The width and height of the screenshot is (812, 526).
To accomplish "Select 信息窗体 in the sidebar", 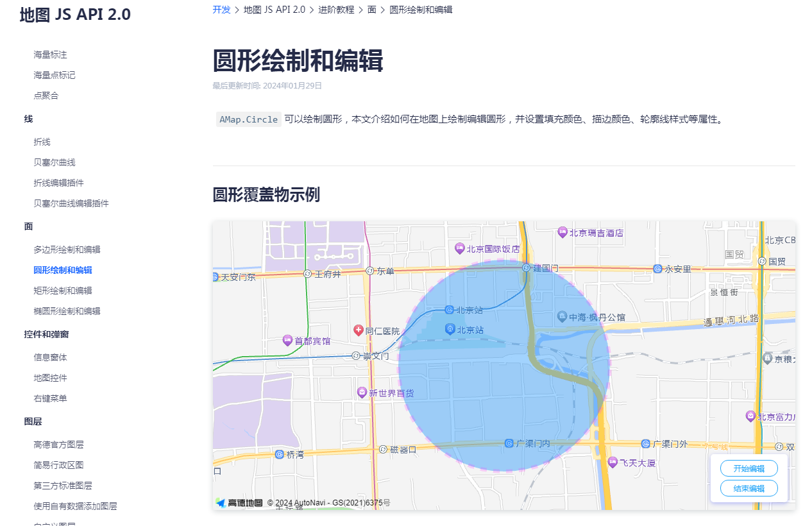I will point(50,357).
